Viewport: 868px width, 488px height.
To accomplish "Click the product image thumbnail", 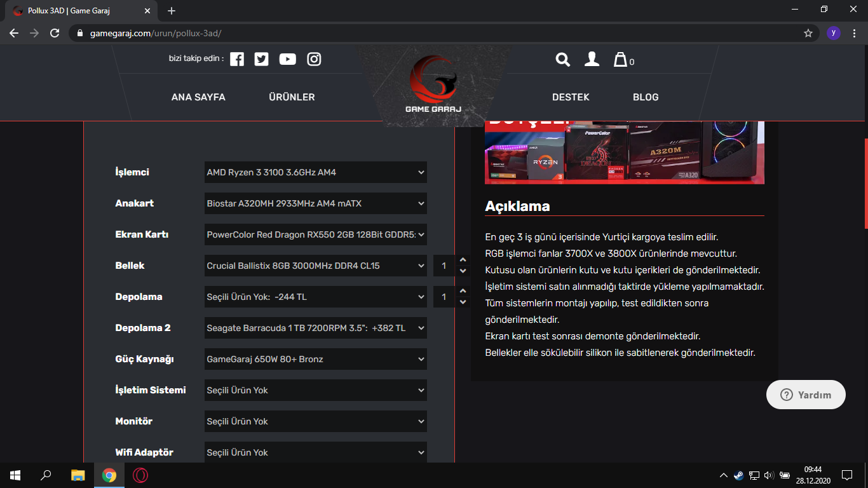I will point(625,152).
